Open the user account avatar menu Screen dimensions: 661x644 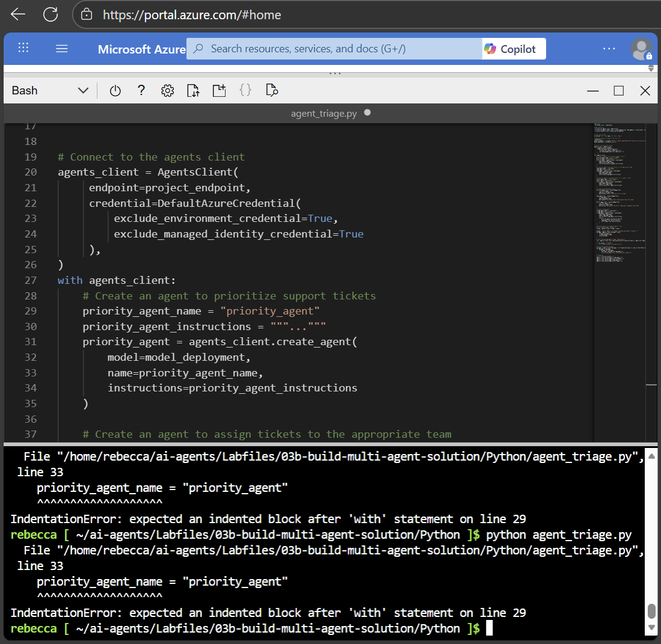[641, 49]
